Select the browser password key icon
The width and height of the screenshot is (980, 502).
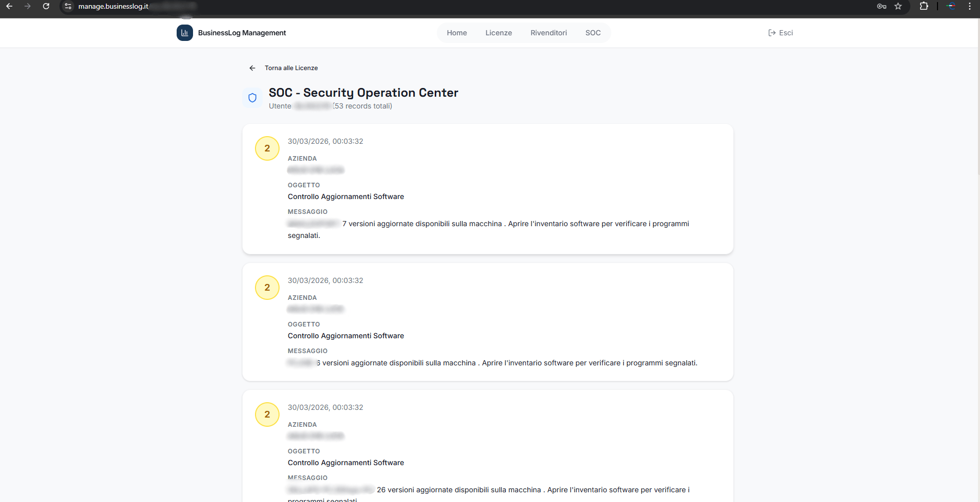[881, 7]
